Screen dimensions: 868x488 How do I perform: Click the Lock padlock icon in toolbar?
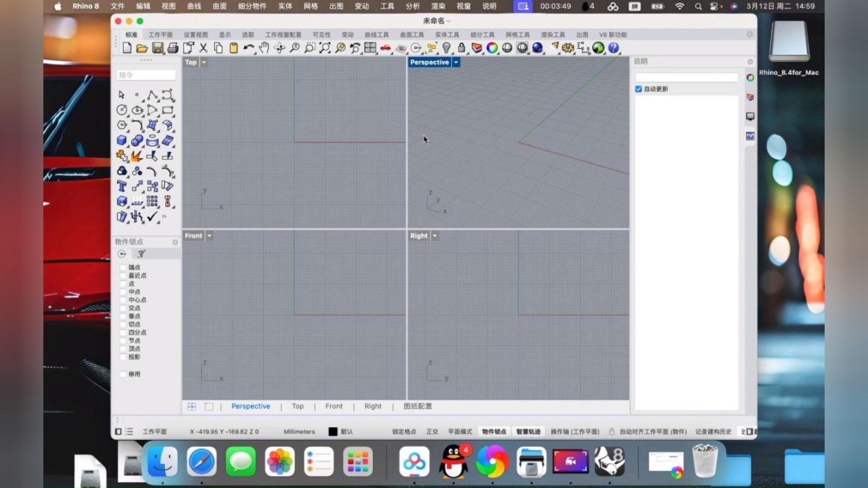coord(462,48)
